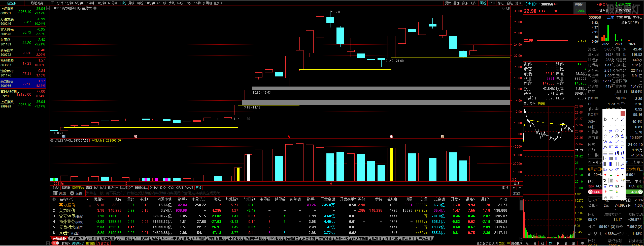The image size is (644, 246).
Task: Click the 发送 send button
Action: coord(517,193)
